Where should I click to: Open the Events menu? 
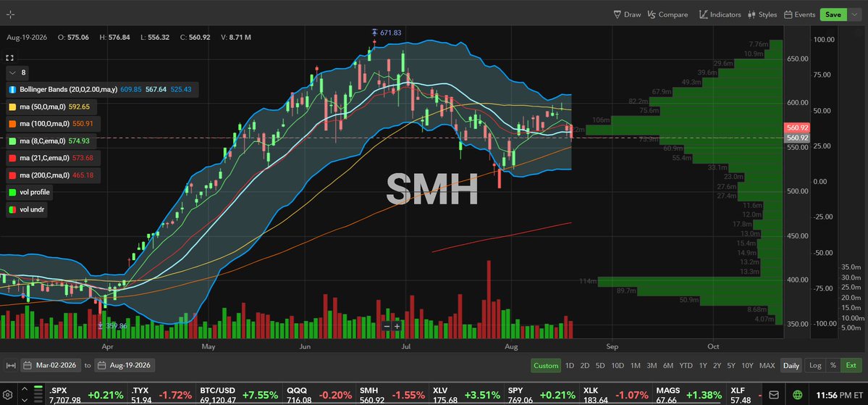800,14
